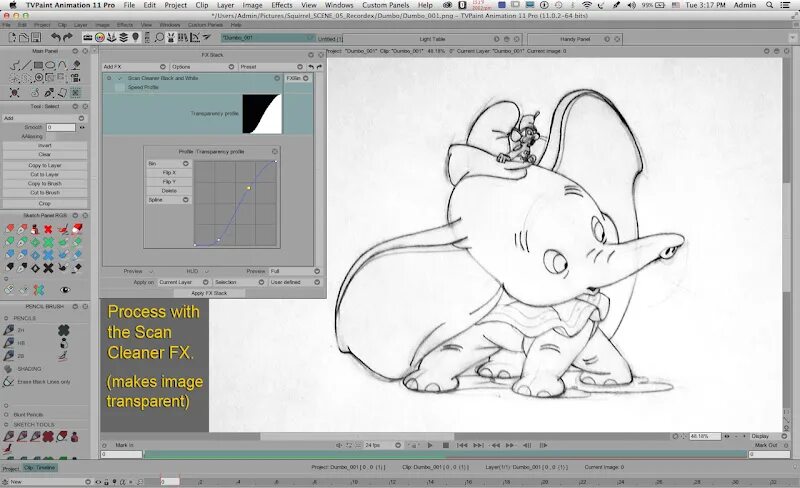Collapse the PENCILS section
800x488 pixels.
point(6,318)
